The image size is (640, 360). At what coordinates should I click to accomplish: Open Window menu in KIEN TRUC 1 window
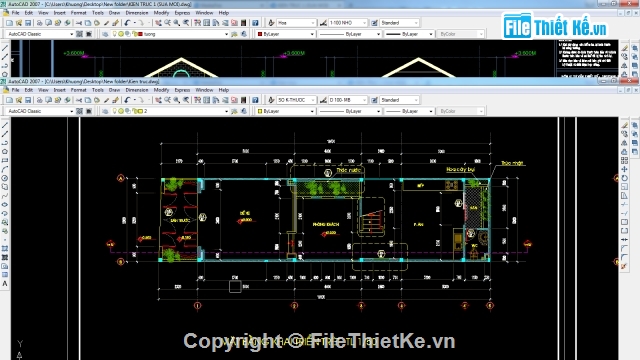coord(204,13)
